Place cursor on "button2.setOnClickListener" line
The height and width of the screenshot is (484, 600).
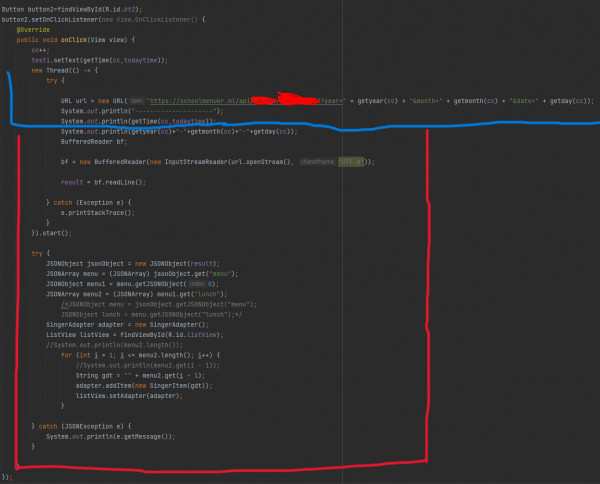(103, 20)
